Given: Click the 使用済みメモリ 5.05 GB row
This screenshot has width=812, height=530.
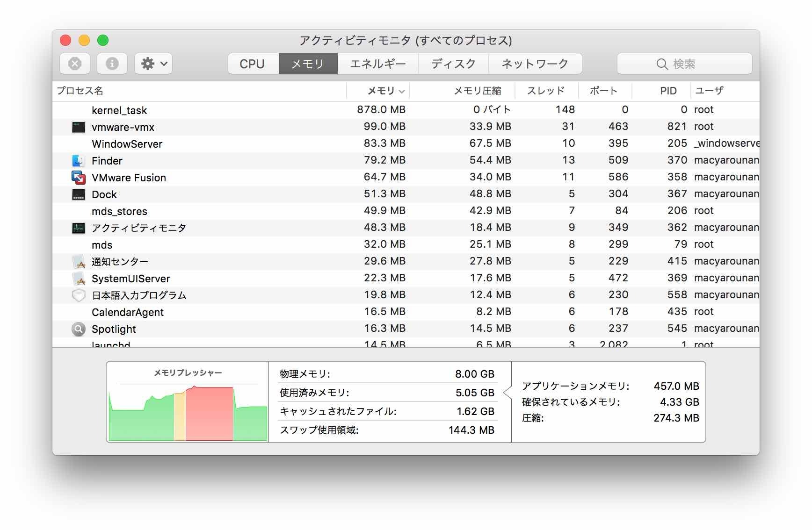Looking at the screenshot, I should (387, 393).
